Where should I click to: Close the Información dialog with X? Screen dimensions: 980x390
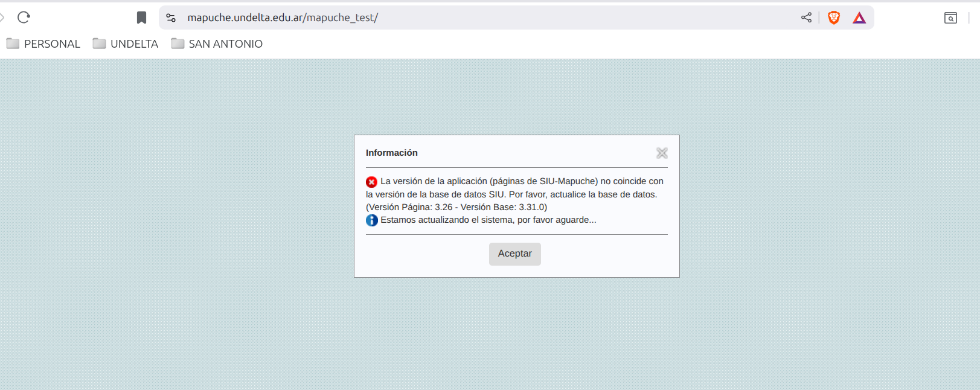pos(662,153)
